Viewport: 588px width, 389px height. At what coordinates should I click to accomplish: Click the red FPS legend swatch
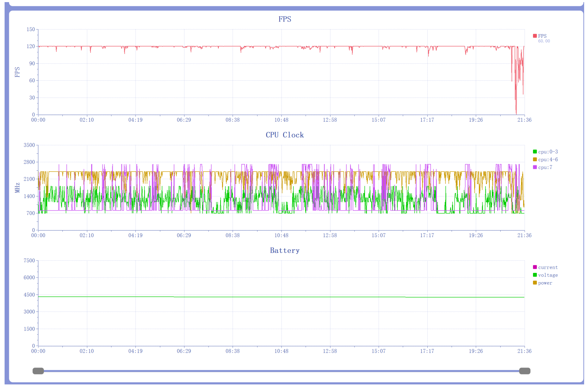(x=535, y=36)
